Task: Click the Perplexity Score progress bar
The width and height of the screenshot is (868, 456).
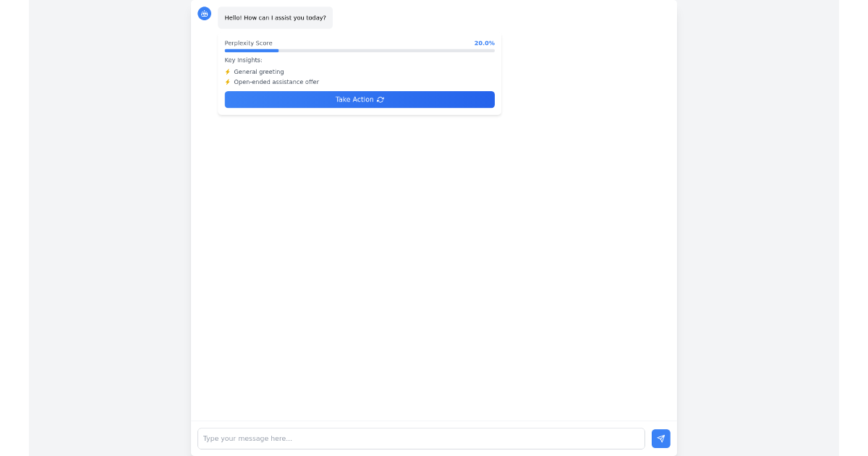Action: point(359,51)
